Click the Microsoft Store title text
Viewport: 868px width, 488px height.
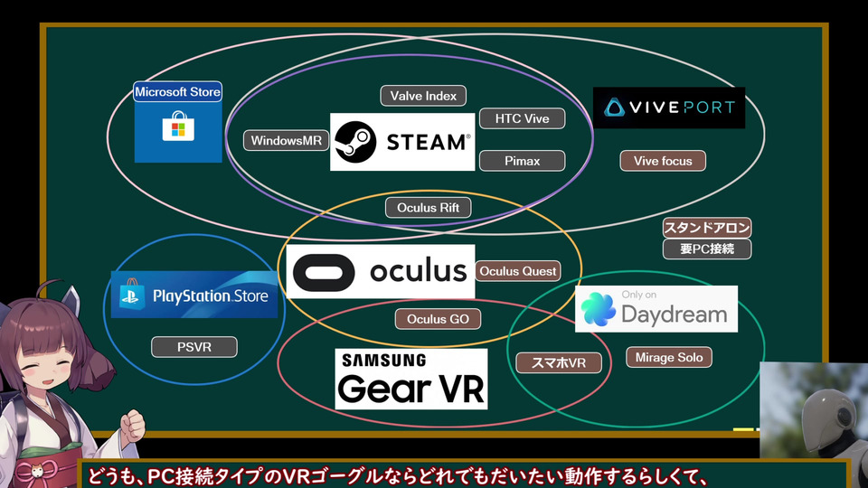(x=178, y=92)
